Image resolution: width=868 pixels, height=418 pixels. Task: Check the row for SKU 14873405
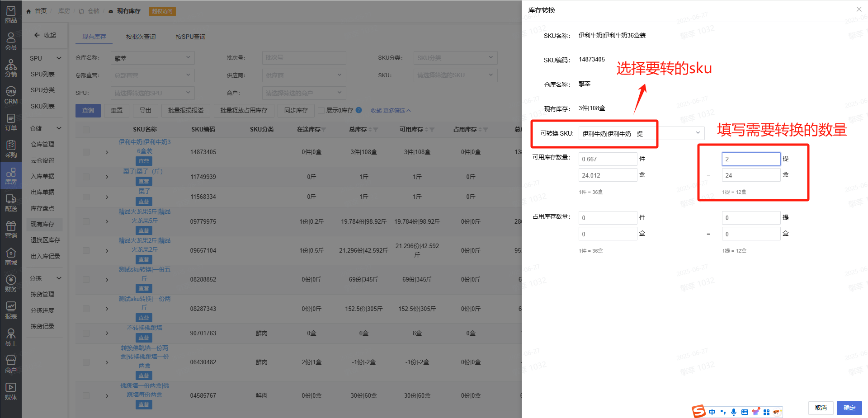(x=86, y=152)
